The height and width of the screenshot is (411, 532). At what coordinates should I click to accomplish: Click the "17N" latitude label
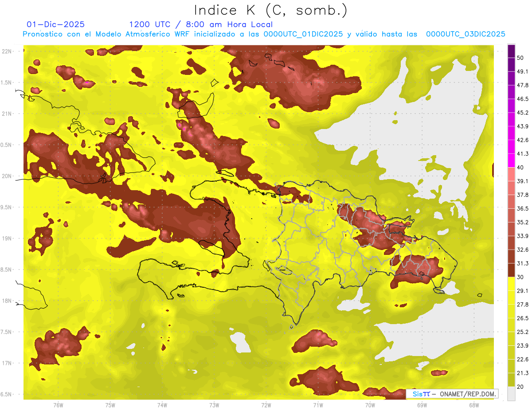pyautogui.click(x=7, y=363)
